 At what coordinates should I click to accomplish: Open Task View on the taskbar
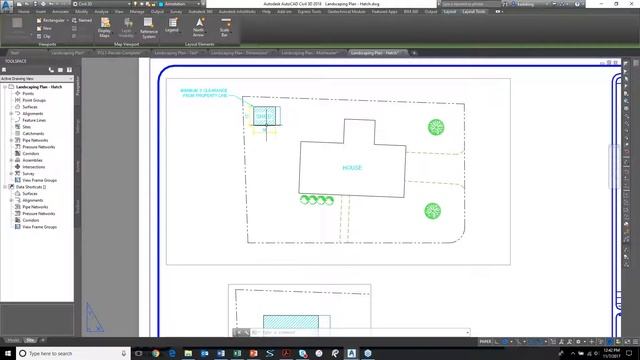pyautogui.click(x=139, y=353)
